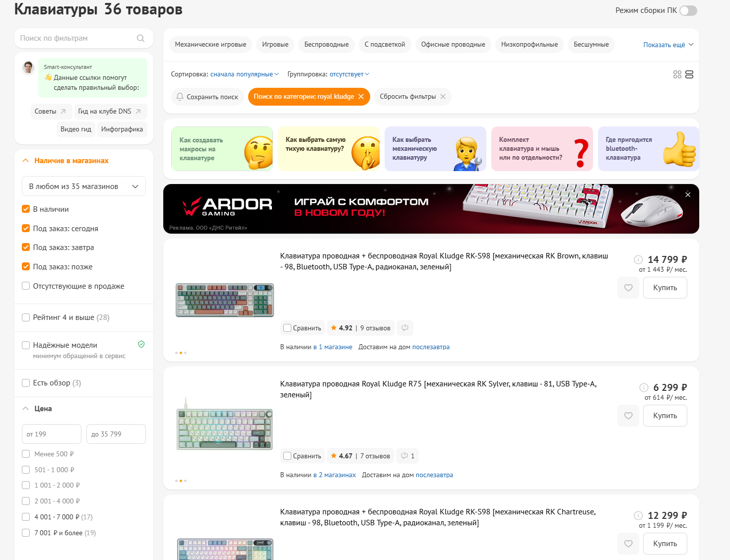
Task: Select Беспроводные category chip
Action: 327,45
